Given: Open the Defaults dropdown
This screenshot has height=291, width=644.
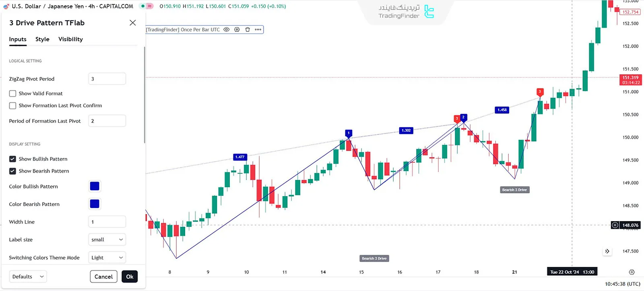Looking at the screenshot, I should click(28, 277).
